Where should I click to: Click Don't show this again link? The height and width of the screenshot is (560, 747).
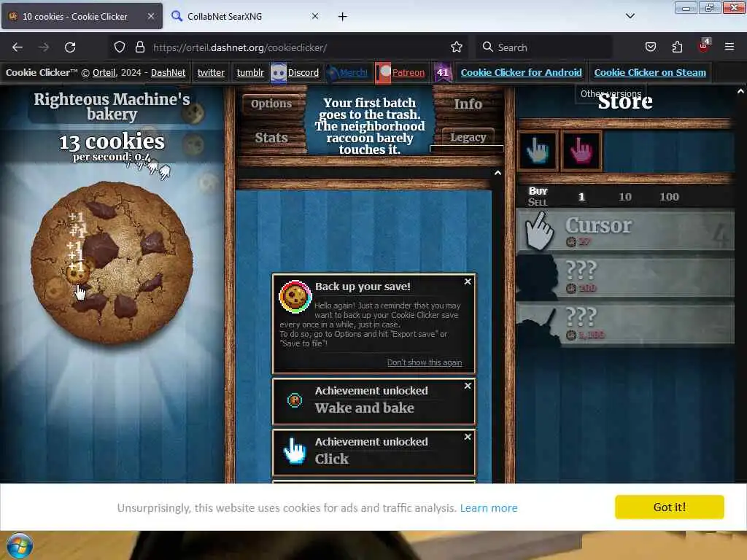[x=425, y=362]
